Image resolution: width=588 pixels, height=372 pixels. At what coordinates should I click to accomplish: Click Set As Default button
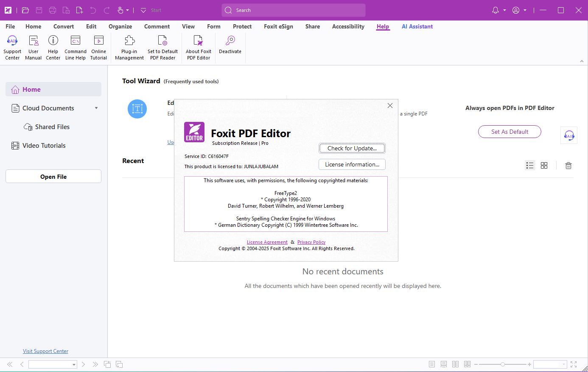(x=510, y=132)
